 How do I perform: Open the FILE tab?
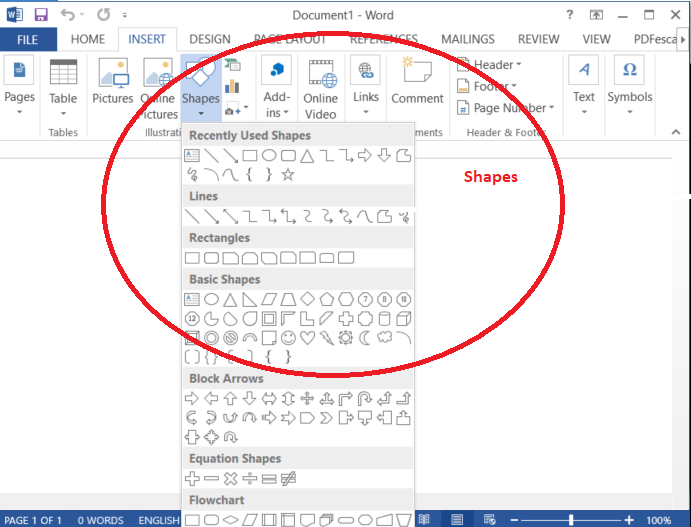click(28, 40)
